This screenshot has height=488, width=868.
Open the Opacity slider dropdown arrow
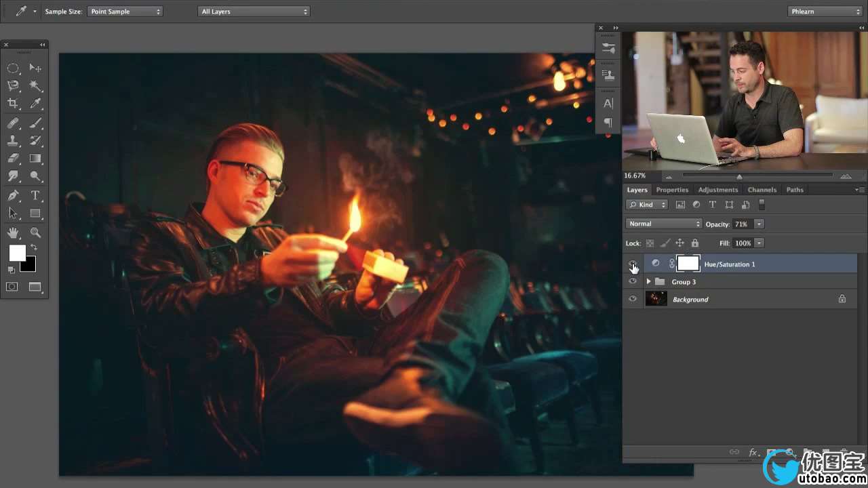(759, 224)
